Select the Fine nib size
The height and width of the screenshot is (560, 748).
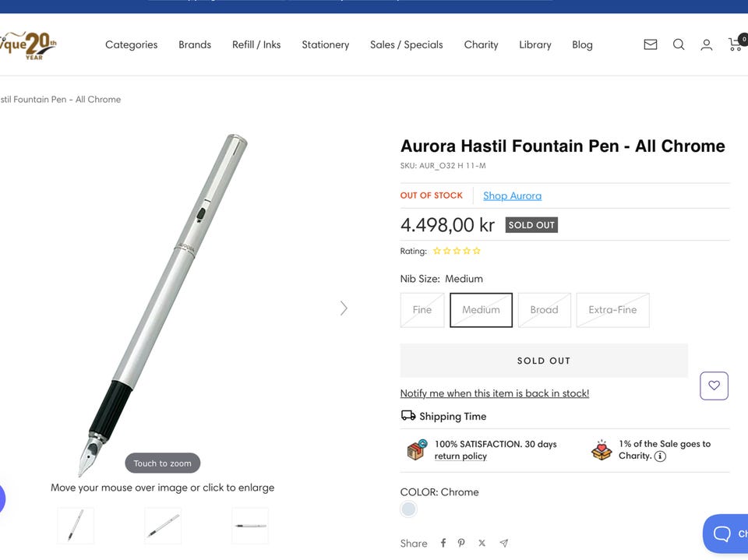422,310
